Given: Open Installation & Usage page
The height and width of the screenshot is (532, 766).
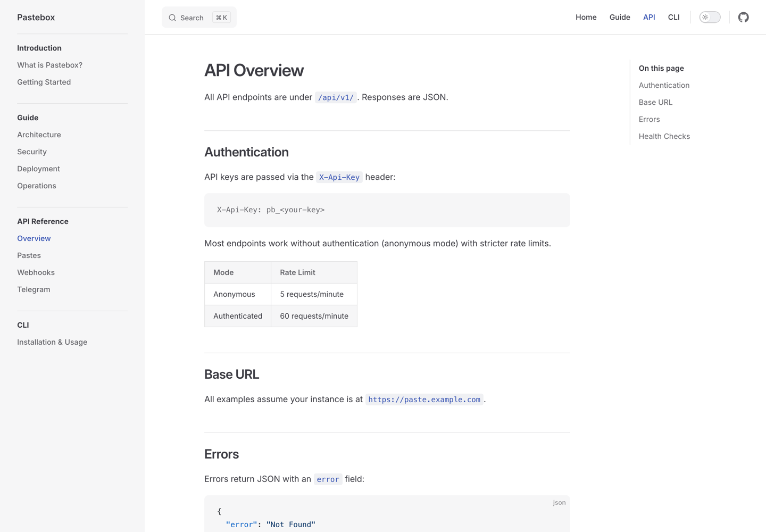Looking at the screenshot, I should point(52,342).
